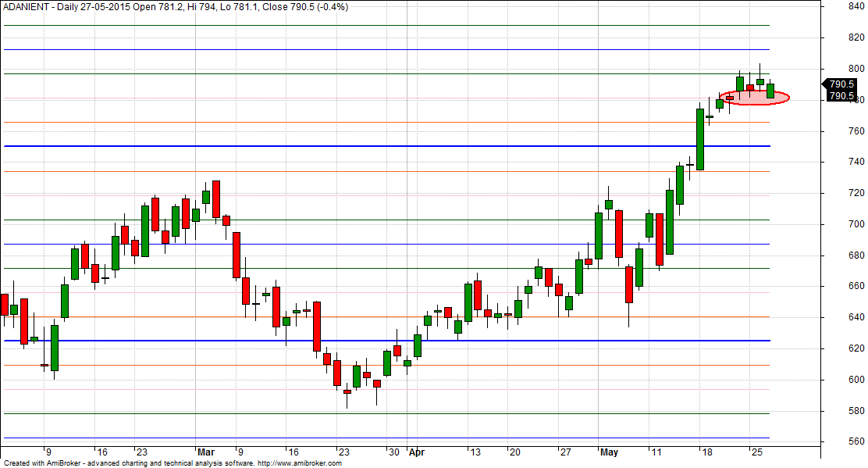Click the 'Apr' date axis label

click(417, 452)
